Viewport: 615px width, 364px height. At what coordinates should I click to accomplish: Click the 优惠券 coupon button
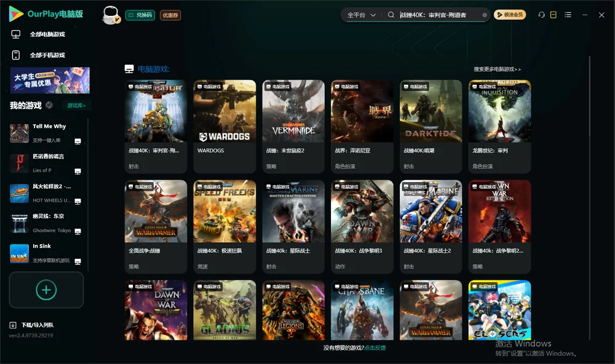click(x=170, y=15)
